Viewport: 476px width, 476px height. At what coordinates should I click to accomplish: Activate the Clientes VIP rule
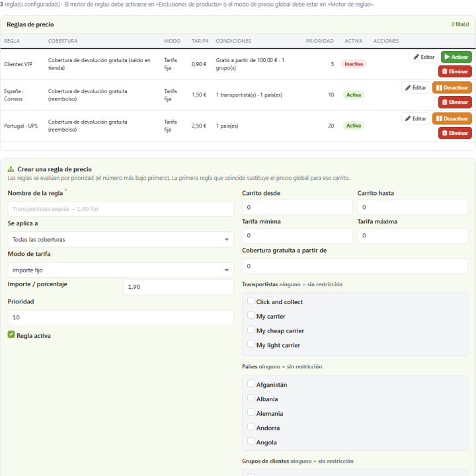coord(456,57)
